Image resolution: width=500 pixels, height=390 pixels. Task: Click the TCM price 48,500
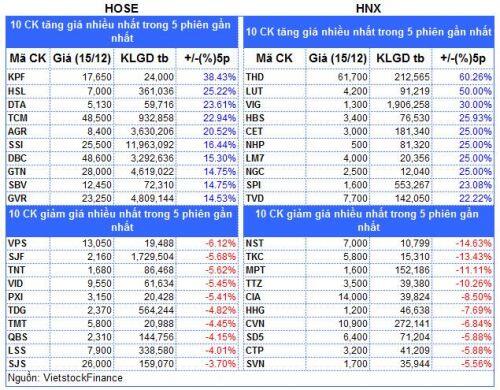tap(97, 118)
